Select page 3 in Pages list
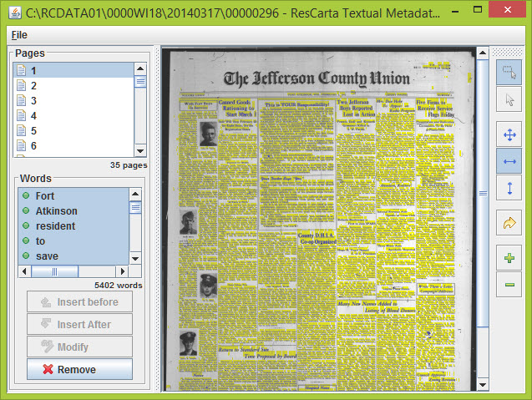Image resolution: width=532 pixels, height=400 pixels. click(x=73, y=100)
